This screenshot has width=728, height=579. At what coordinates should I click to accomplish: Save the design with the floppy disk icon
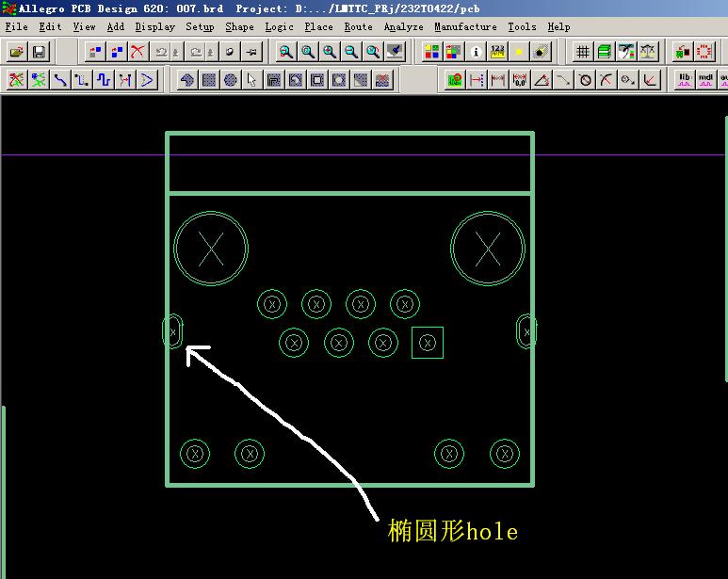(x=39, y=52)
